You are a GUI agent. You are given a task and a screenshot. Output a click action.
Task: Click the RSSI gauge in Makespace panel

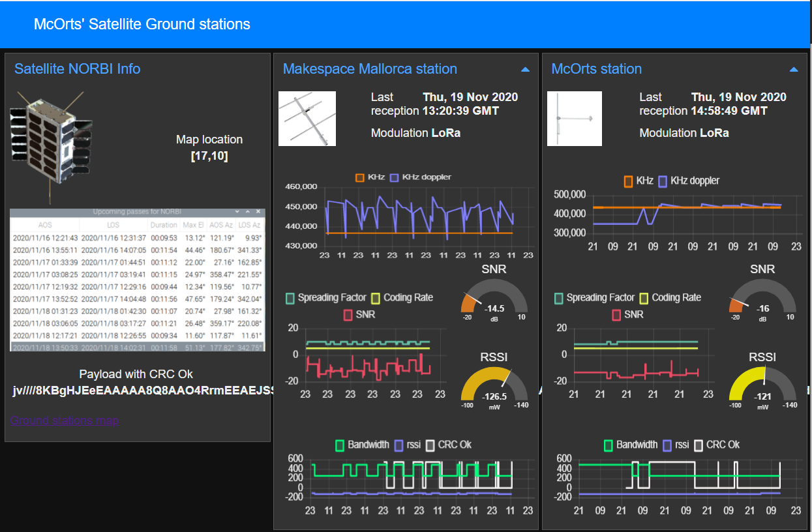tap(494, 385)
